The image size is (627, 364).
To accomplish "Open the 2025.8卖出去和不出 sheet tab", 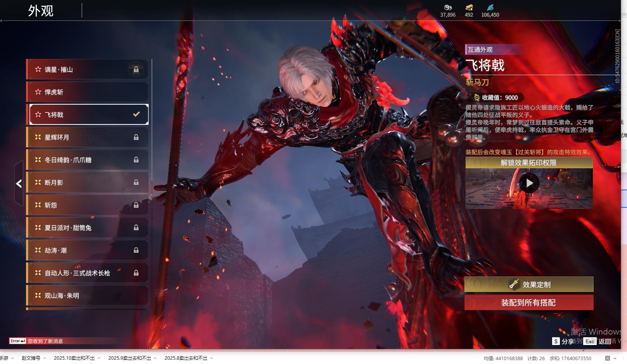I will [185, 358].
